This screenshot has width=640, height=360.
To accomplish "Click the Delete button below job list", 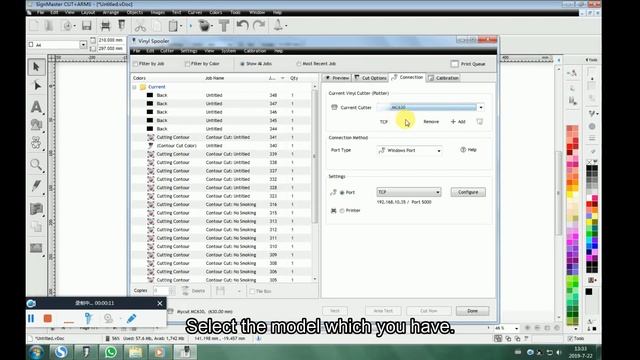I will click(194, 291).
